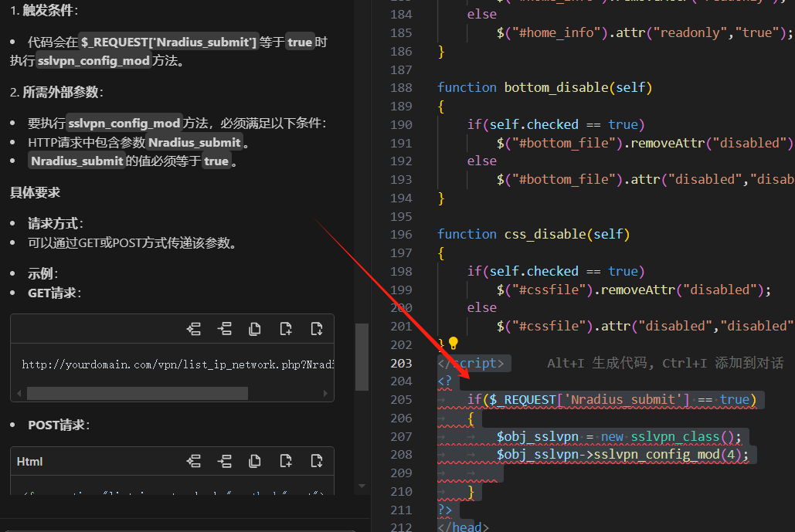
Task: Click '$obj_sslvpn = new sslvpn_class();' line
Action: [x=619, y=437]
